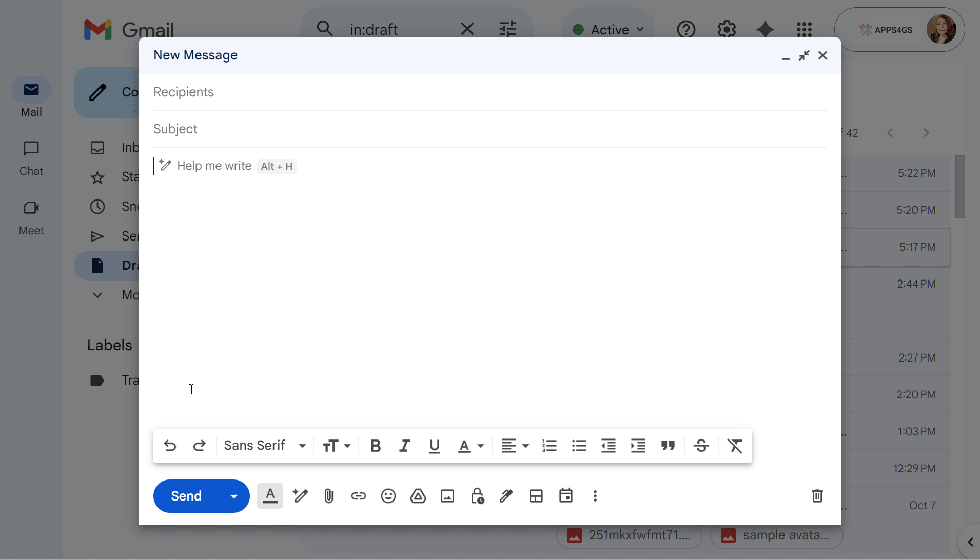Toggle confidential mode lock icon
The width and height of the screenshot is (980, 560).
click(x=477, y=496)
